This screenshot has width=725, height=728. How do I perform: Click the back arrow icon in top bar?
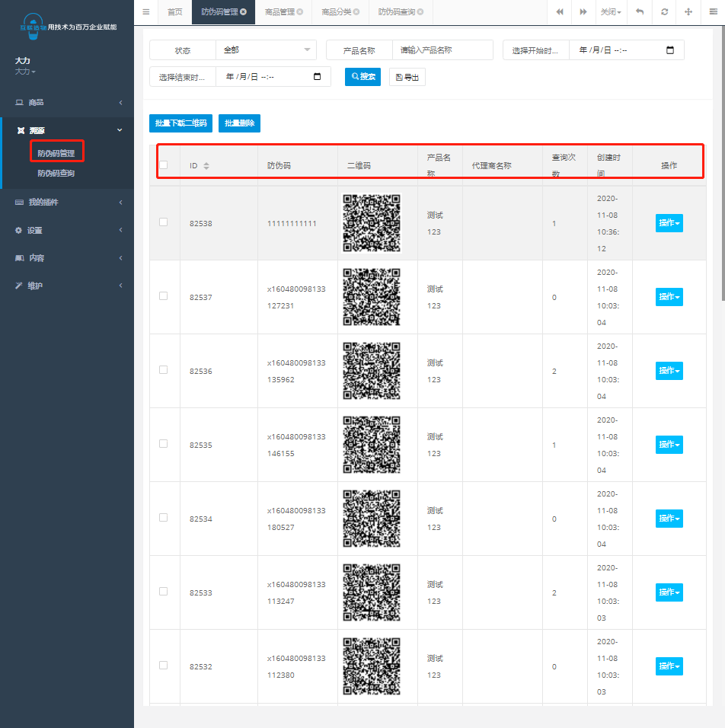[640, 12]
